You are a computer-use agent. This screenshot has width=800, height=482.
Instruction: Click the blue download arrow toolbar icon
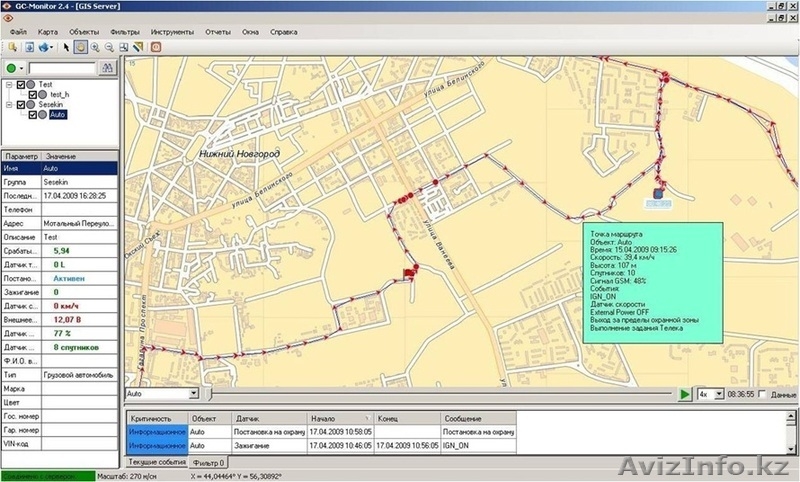[30, 47]
